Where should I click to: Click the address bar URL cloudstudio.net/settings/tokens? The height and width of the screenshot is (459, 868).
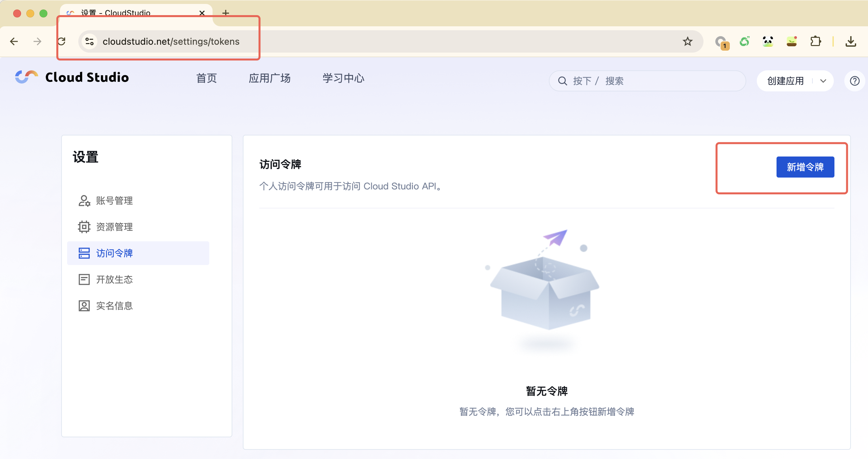[171, 41]
